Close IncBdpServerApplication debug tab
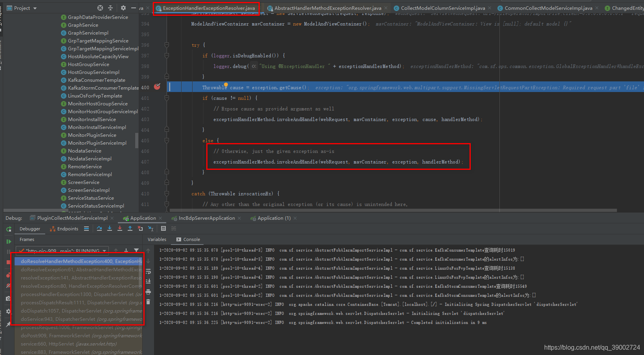Image resolution: width=644 pixels, height=355 pixels. point(239,218)
